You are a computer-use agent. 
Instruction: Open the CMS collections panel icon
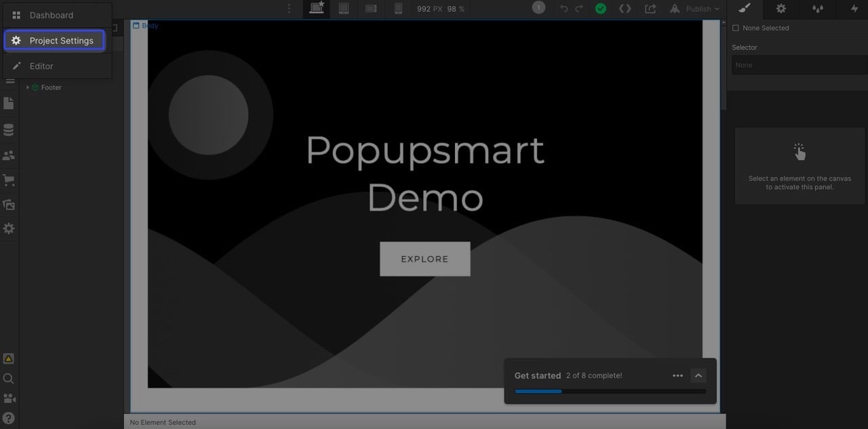click(9, 129)
